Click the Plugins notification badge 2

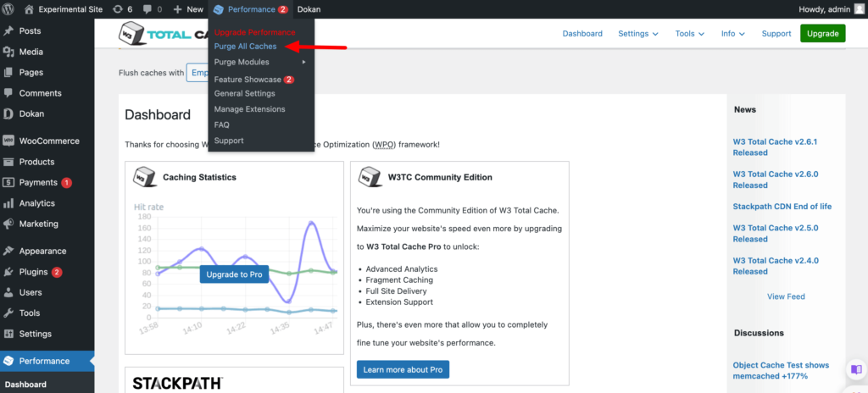[x=57, y=272]
